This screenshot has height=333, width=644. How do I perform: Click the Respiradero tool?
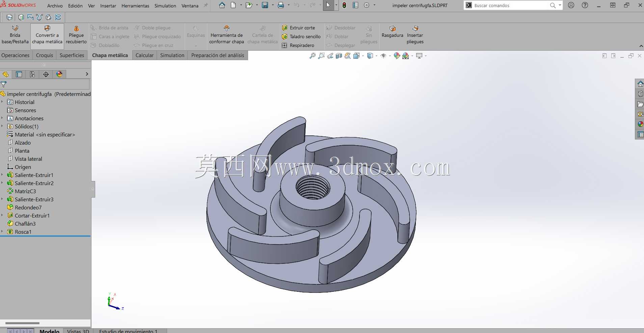(x=298, y=45)
